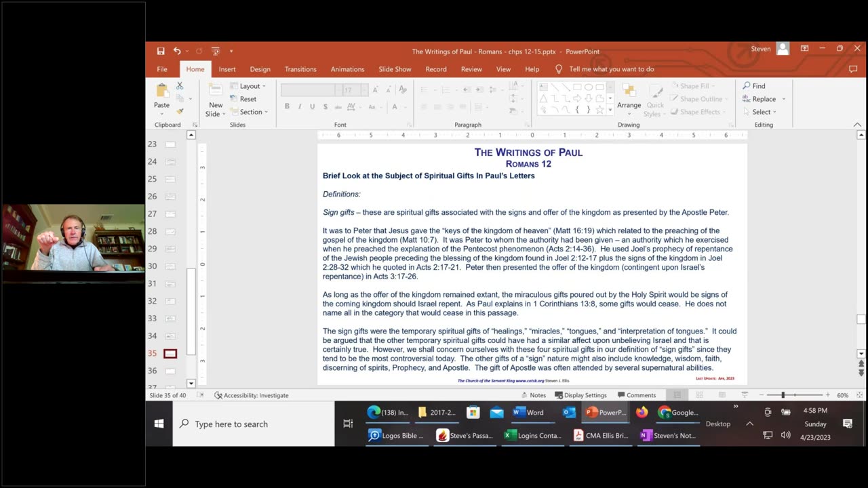Screen dimensions: 868x488
Task: Open Windows Start menu
Action: point(159,424)
